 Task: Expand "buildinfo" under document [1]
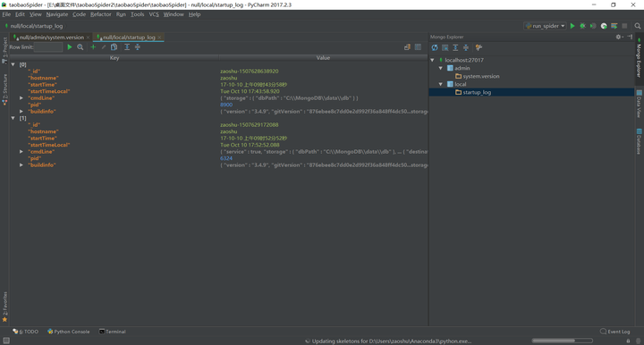click(x=21, y=165)
